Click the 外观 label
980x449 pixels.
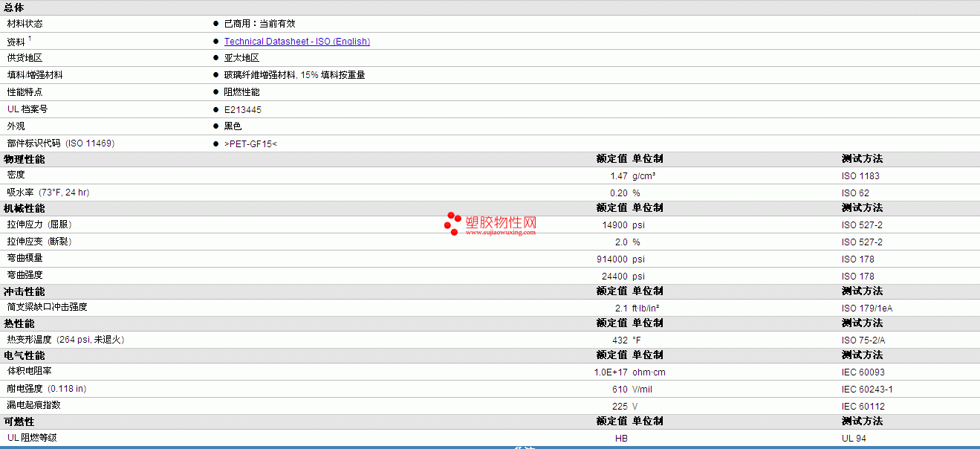tap(16, 126)
